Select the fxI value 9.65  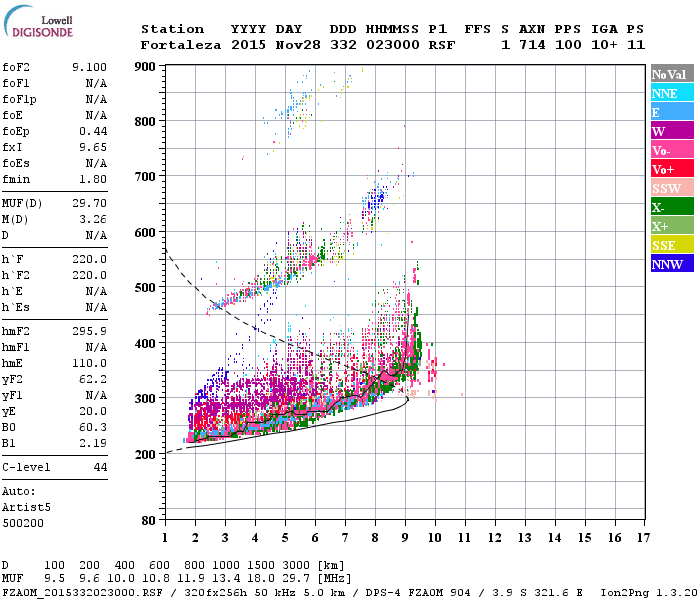tap(93, 147)
